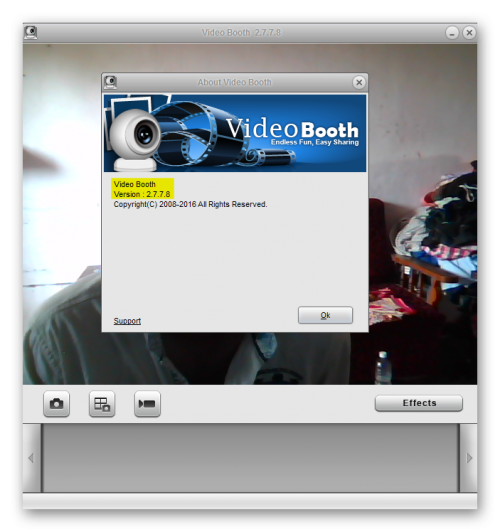Show previous thumbnails with left arrow
This screenshot has width=500, height=532.
coord(32,458)
